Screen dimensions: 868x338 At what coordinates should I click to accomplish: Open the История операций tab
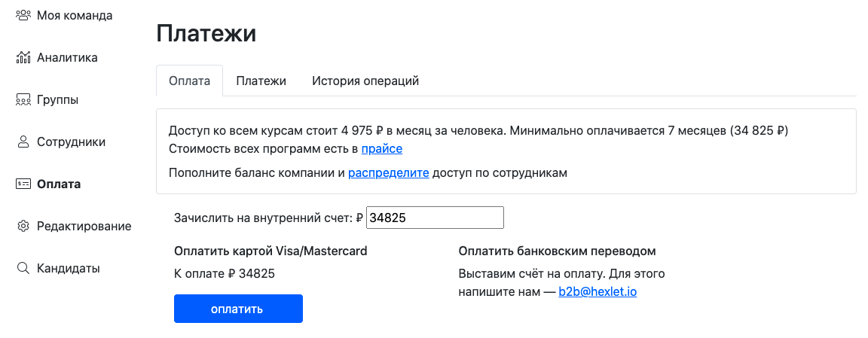coord(365,81)
